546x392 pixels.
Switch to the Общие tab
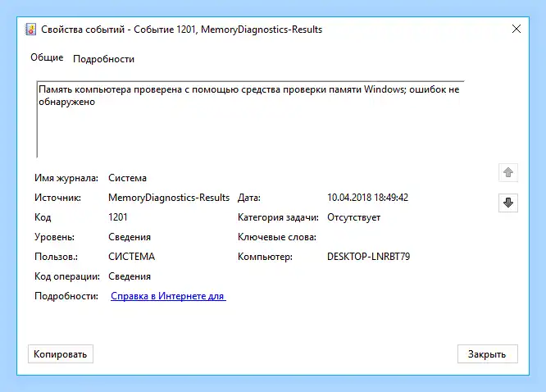(47, 57)
